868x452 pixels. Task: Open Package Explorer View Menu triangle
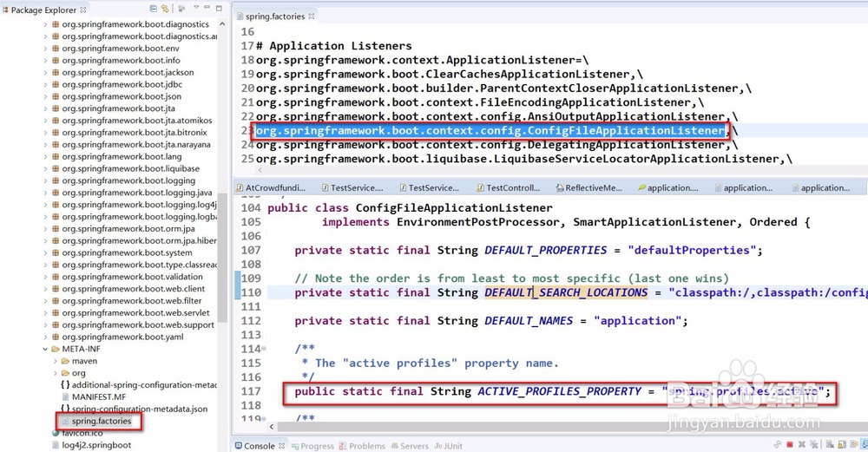(x=196, y=9)
